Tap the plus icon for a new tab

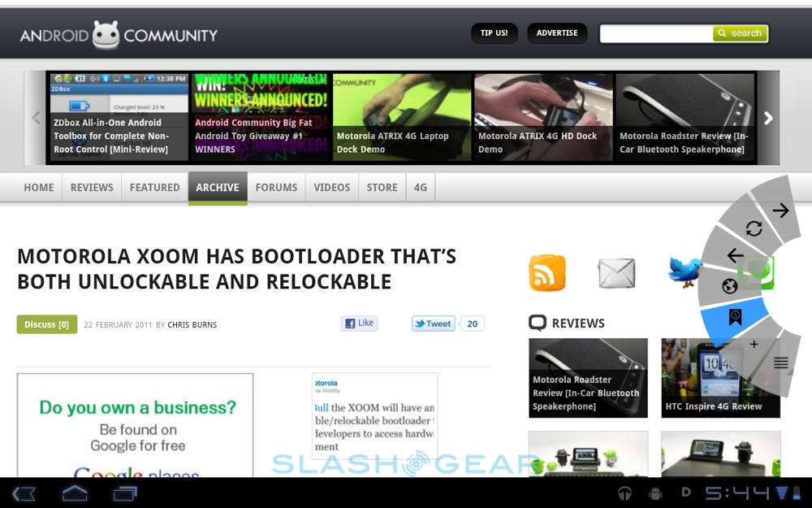pos(754,345)
